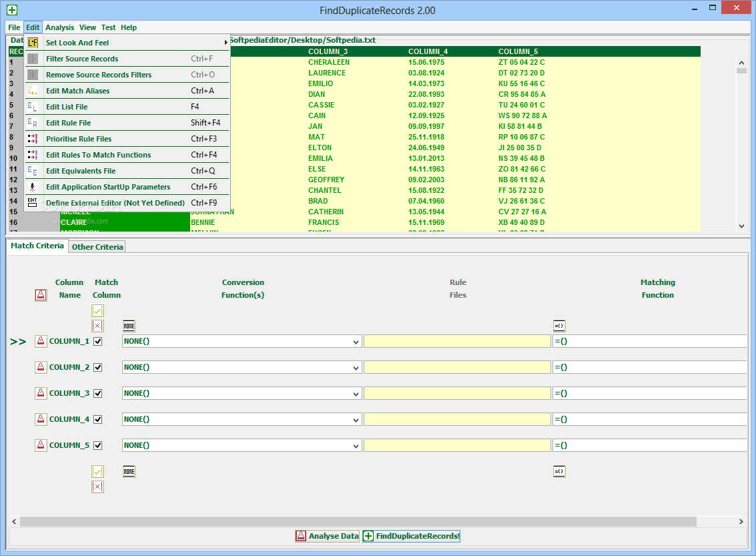Click the Edit Equivalents File EE icon
Screen dimensions: 756x556
33,171
